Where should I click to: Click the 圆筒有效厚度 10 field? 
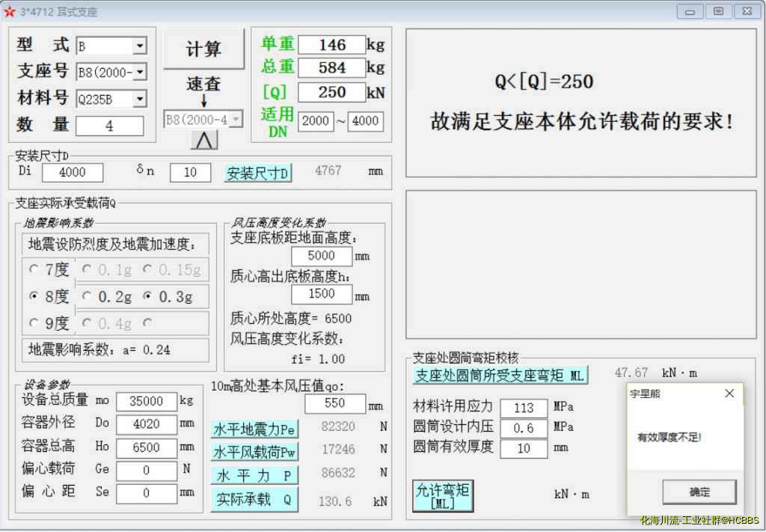[524, 448]
